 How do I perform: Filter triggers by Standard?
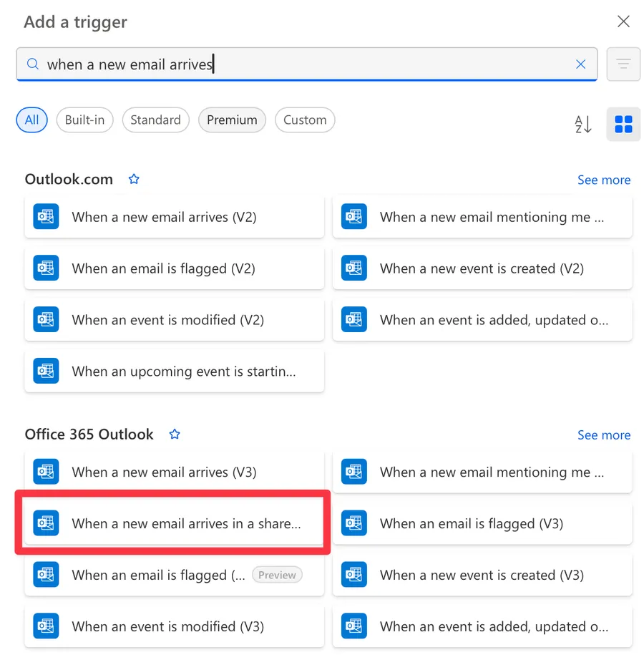(x=155, y=120)
